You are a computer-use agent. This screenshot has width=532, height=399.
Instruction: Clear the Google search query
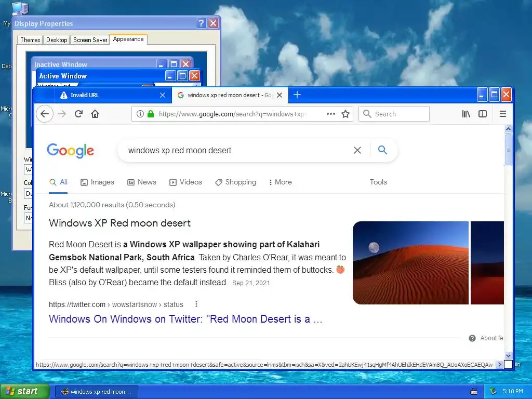point(357,150)
